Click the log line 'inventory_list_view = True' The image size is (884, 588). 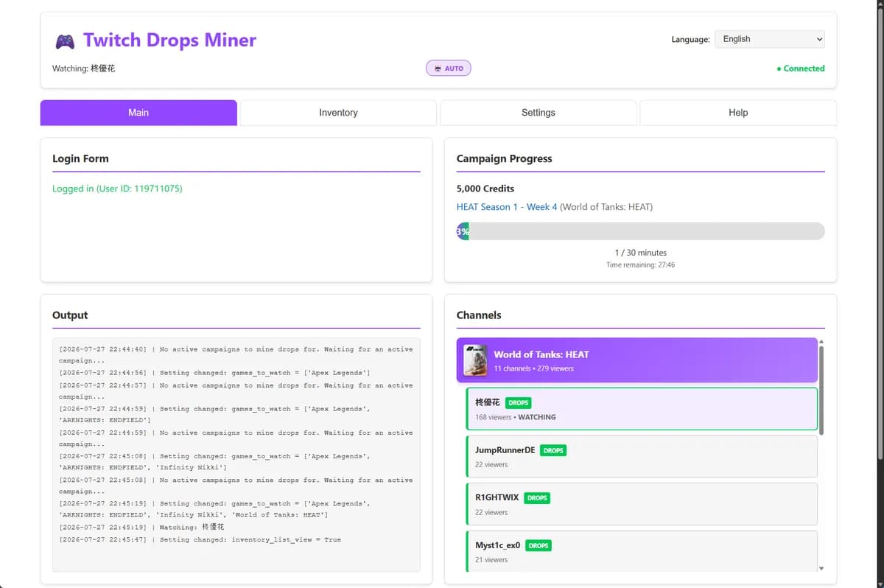pos(200,540)
